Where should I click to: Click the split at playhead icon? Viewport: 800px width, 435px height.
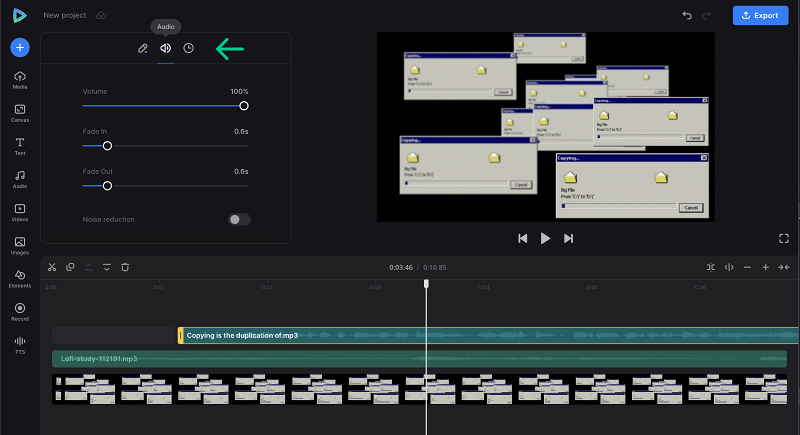729,267
